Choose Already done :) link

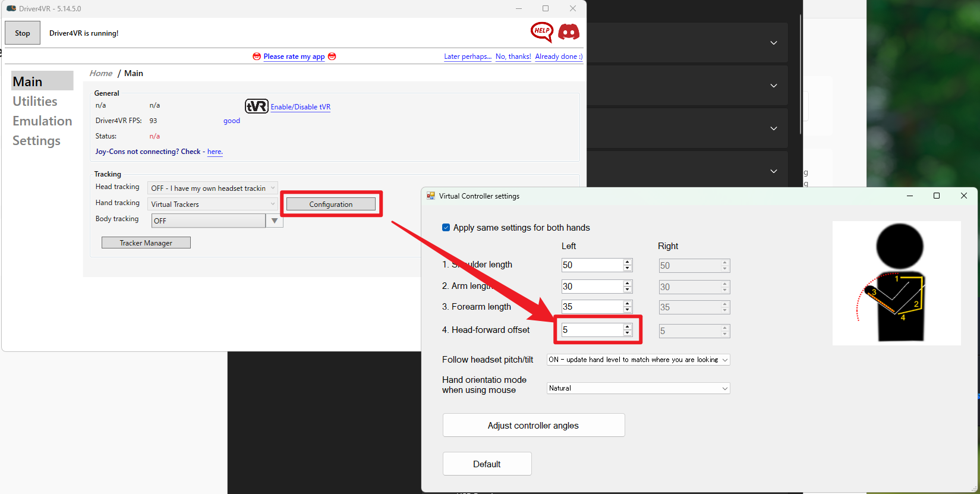click(x=559, y=56)
